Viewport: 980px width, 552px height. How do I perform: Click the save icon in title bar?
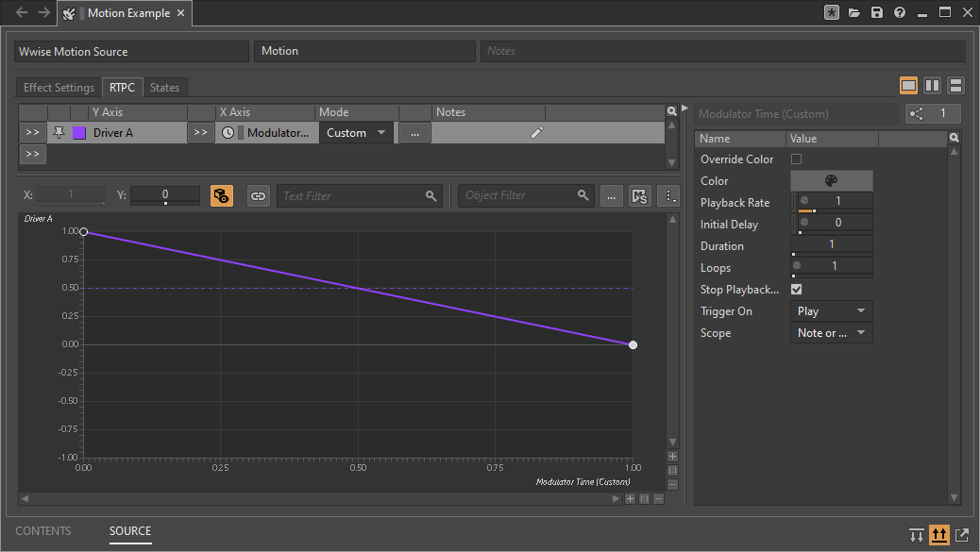tap(877, 12)
